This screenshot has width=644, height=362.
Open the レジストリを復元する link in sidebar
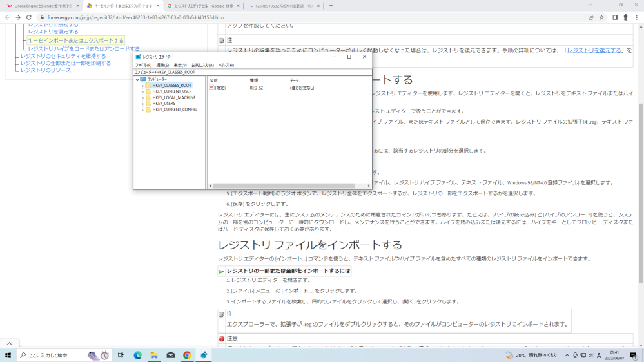pos(53,32)
